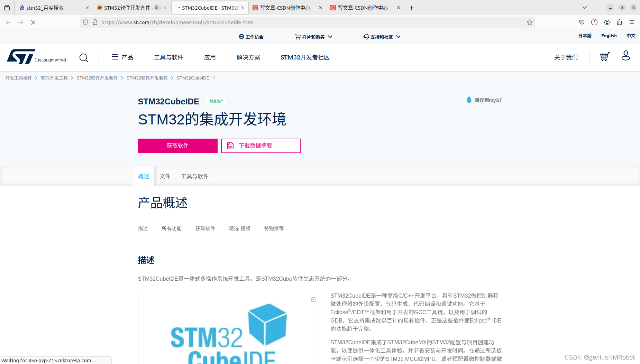
Task: Open Firefox Pocket save icon
Action: click(582, 22)
